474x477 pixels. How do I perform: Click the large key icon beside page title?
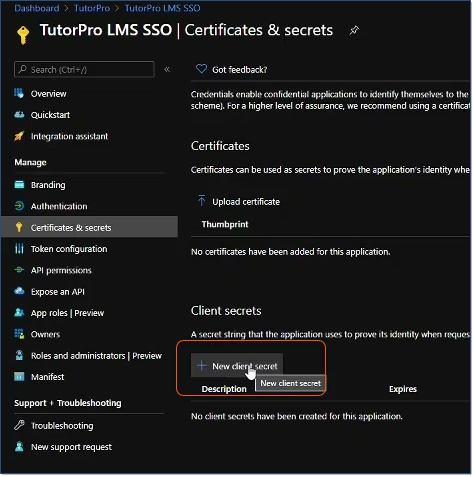click(x=23, y=35)
